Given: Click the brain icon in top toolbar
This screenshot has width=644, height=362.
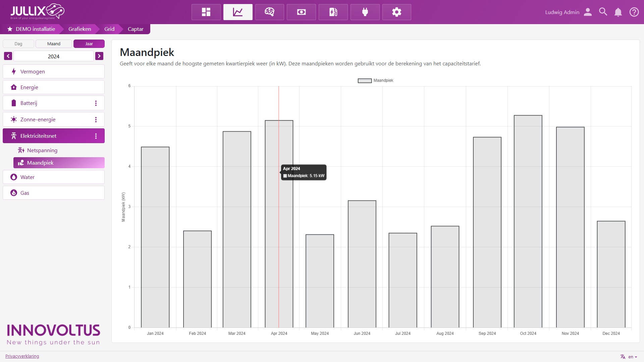Looking at the screenshot, I should tap(269, 12).
